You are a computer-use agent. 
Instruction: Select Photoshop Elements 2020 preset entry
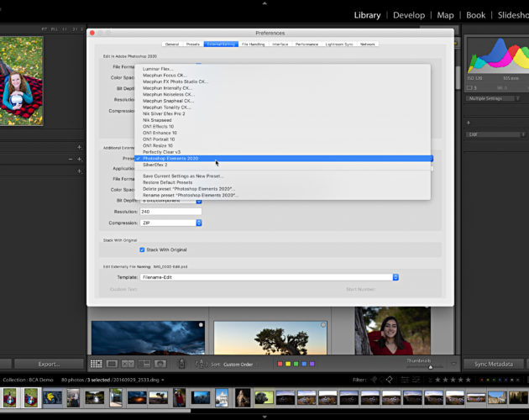coord(282,159)
